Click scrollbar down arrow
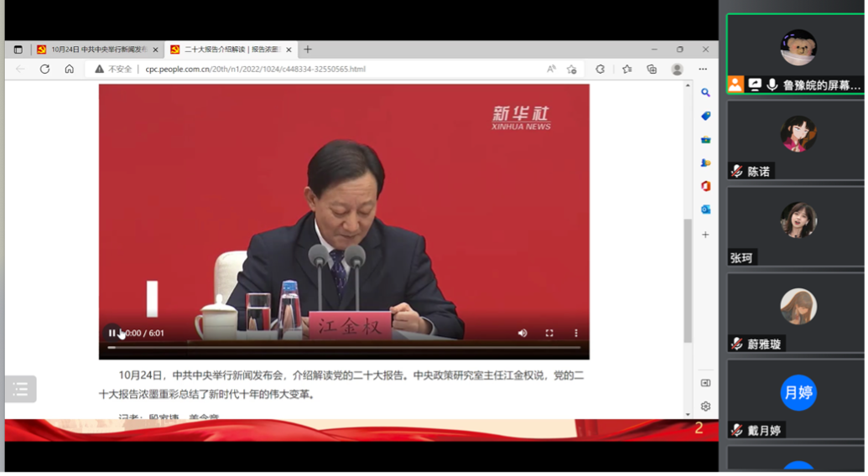The image size is (868, 476). click(x=689, y=416)
